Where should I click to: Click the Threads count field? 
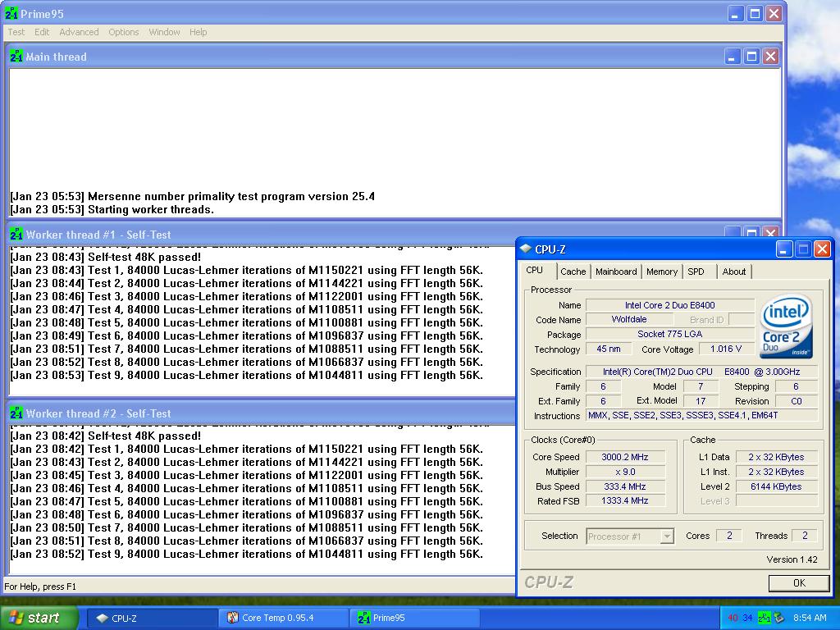click(805, 535)
